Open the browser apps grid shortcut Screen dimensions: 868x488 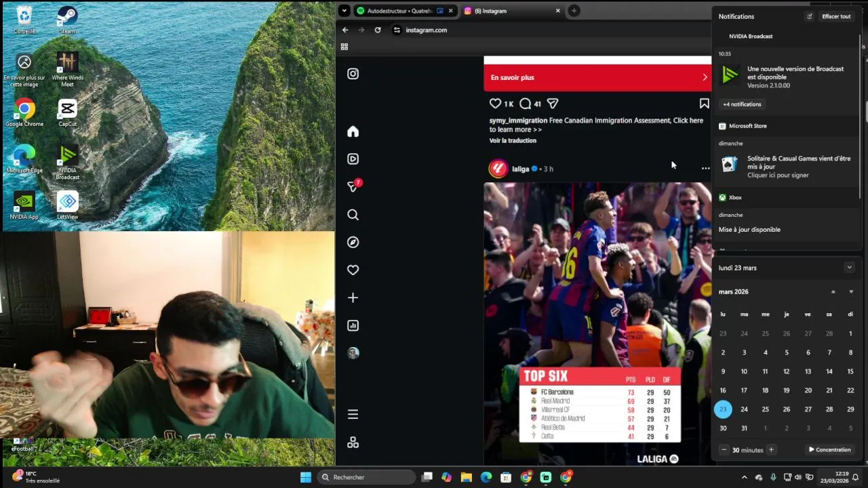point(344,47)
